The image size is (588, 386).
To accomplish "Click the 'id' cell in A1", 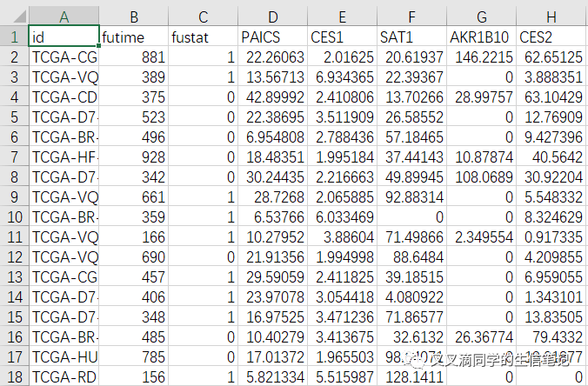I will (x=63, y=37).
